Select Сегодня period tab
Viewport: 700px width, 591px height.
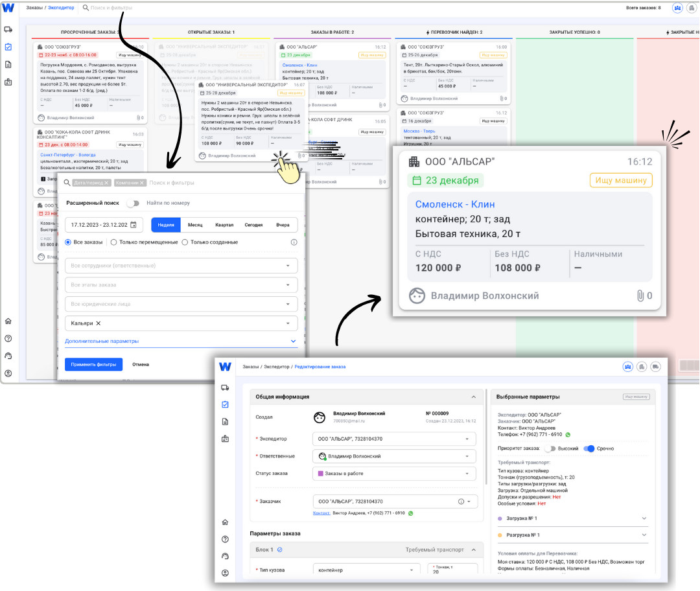(253, 224)
